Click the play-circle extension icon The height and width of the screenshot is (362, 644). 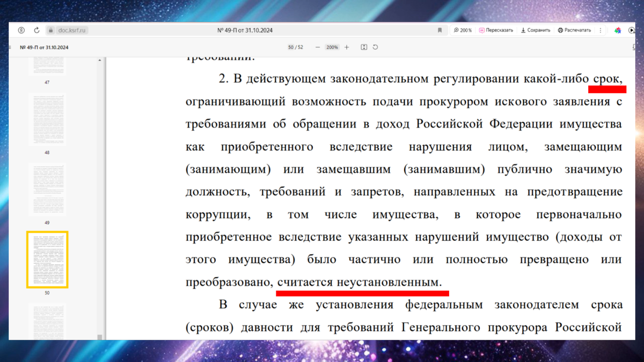[632, 31]
